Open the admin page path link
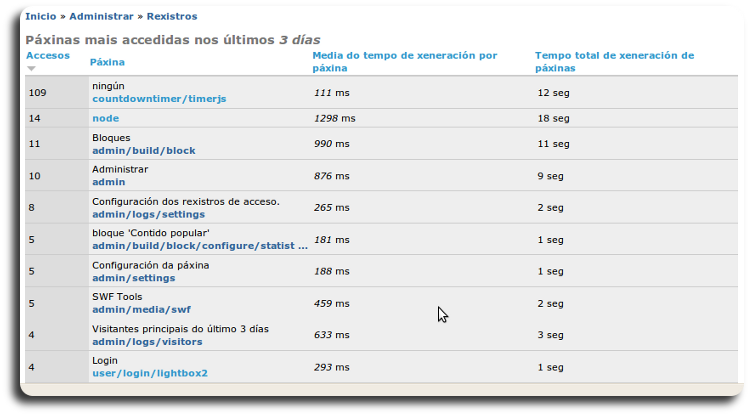 [x=108, y=182]
